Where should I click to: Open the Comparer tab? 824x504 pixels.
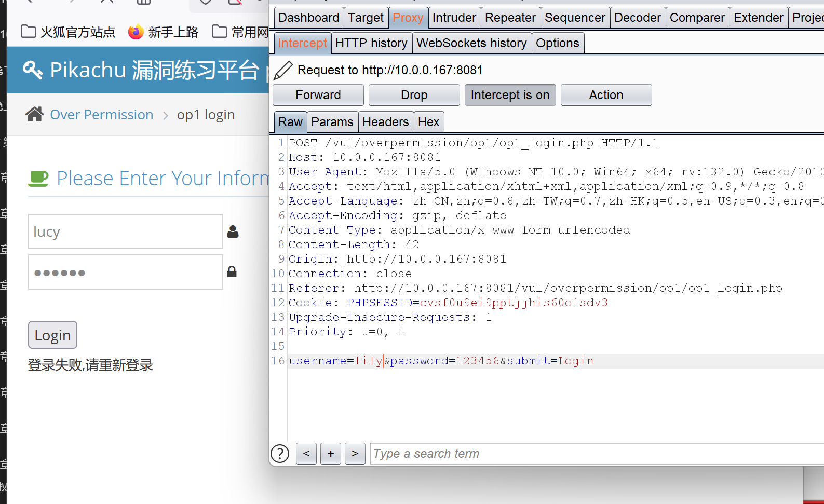point(697,18)
